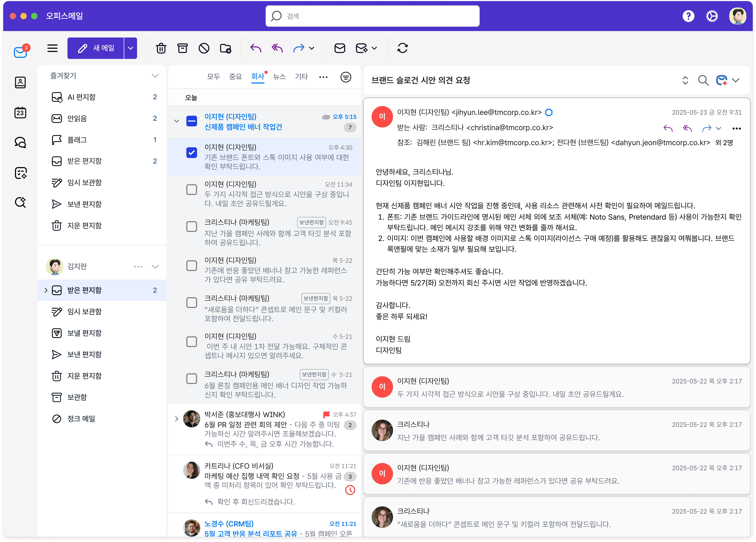Click the 새 메일 compose button
The image size is (756, 542).
click(96, 48)
